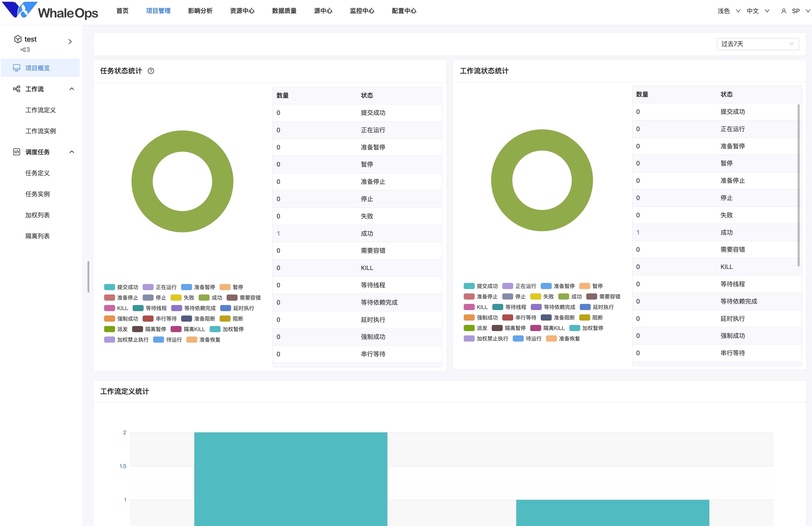
Task: Open 工作流定义 in the sidebar
Action: 41,110
